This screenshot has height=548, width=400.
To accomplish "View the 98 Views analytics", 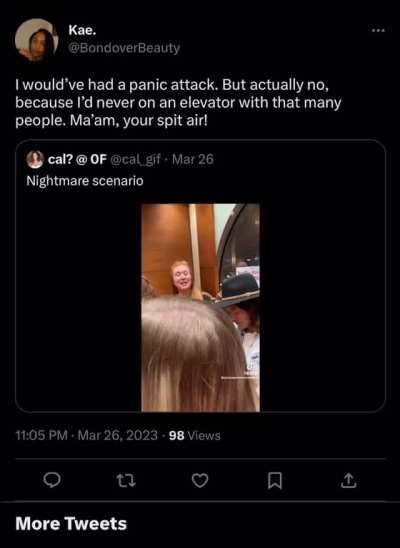I will click(195, 435).
